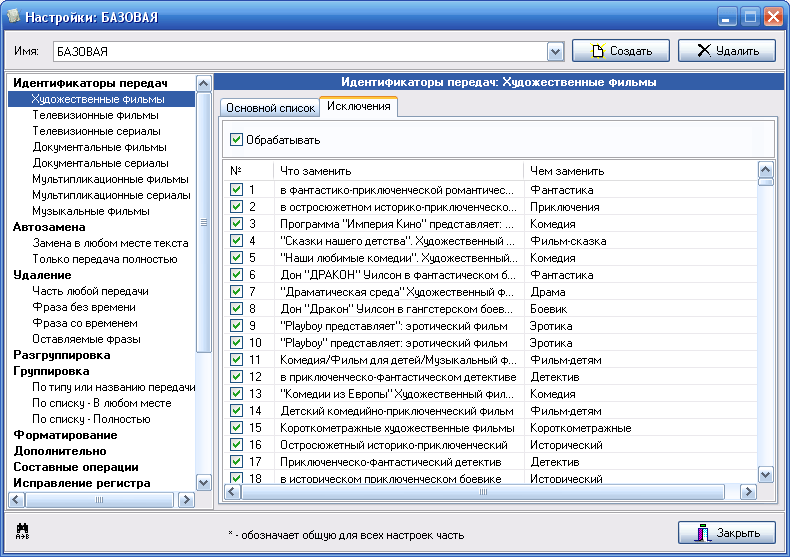Click the Что заменить column header
Image resolution: width=790 pixels, height=557 pixels.
coord(398,171)
